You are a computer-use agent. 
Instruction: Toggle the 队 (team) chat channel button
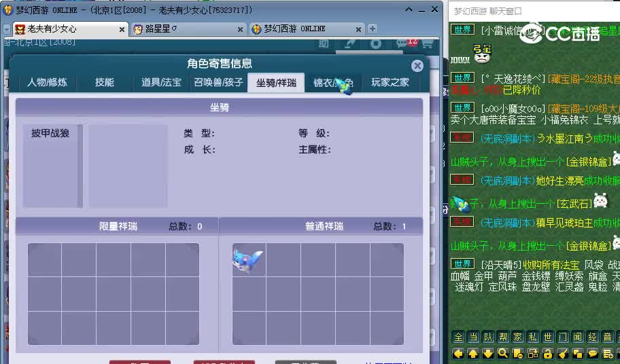click(488, 337)
